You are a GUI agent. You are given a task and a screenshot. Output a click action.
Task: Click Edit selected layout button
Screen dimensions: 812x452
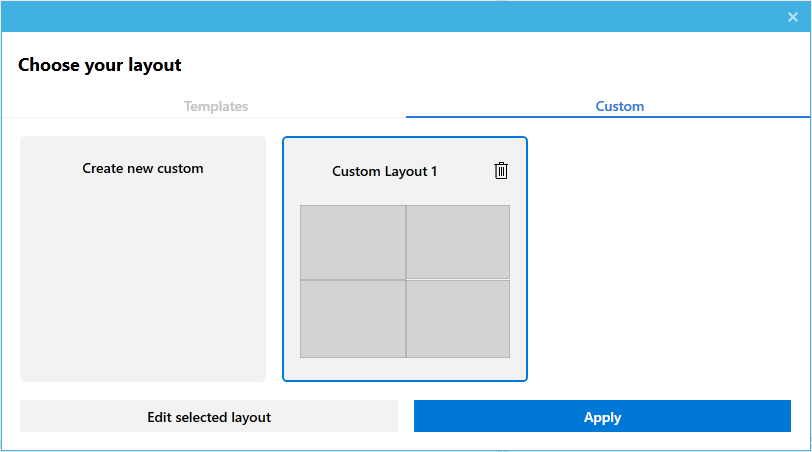(x=209, y=416)
